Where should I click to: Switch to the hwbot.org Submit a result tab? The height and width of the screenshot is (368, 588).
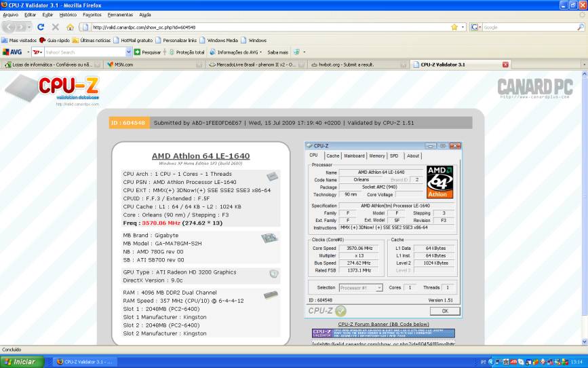(x=359, y=65)
